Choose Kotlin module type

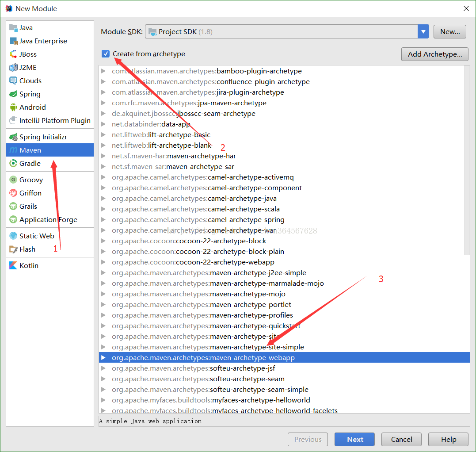click(50, 265)
